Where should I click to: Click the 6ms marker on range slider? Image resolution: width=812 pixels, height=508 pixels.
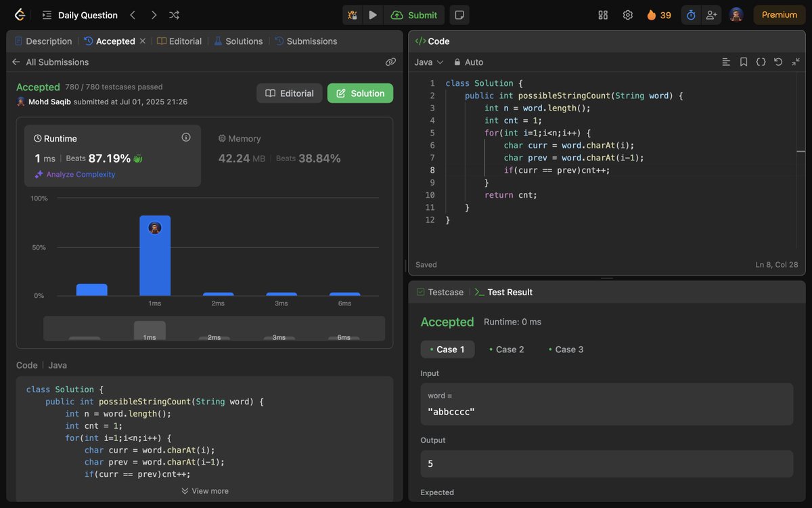pos(344,337)
